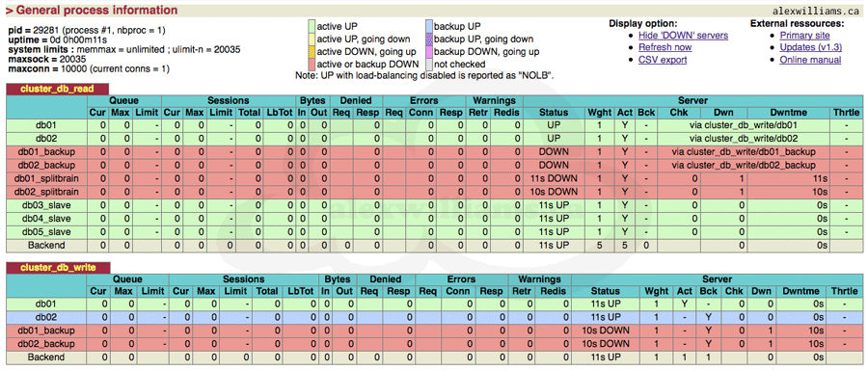Click db01 row name in cluster_db_read
This screenshot has width=868, height=370.
click(46, 125)
